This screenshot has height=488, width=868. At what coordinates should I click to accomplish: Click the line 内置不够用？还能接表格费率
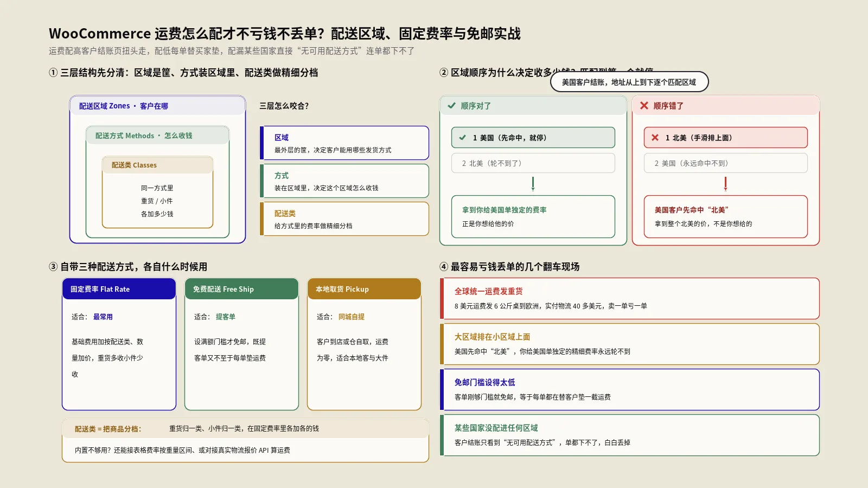coord(182,450)
